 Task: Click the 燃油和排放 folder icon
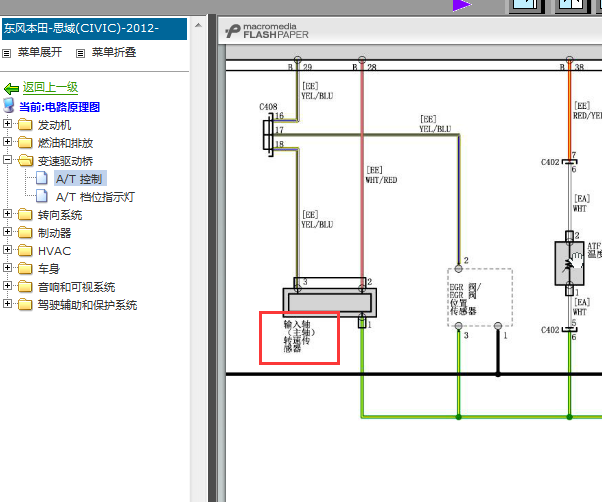[25, 142]
